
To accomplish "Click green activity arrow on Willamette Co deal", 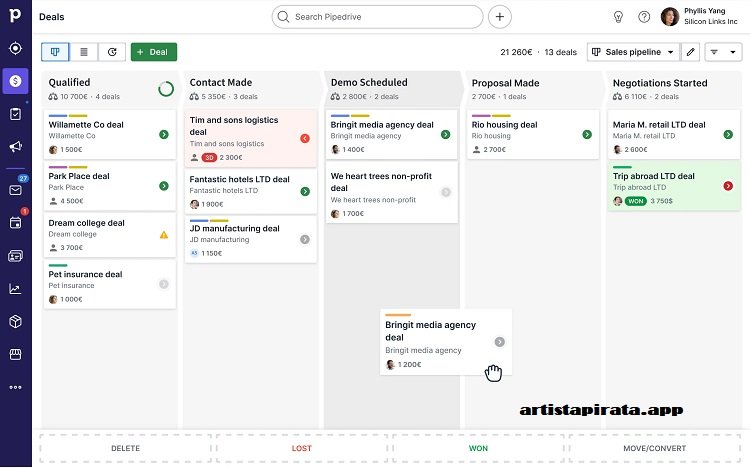I will 164,134.
